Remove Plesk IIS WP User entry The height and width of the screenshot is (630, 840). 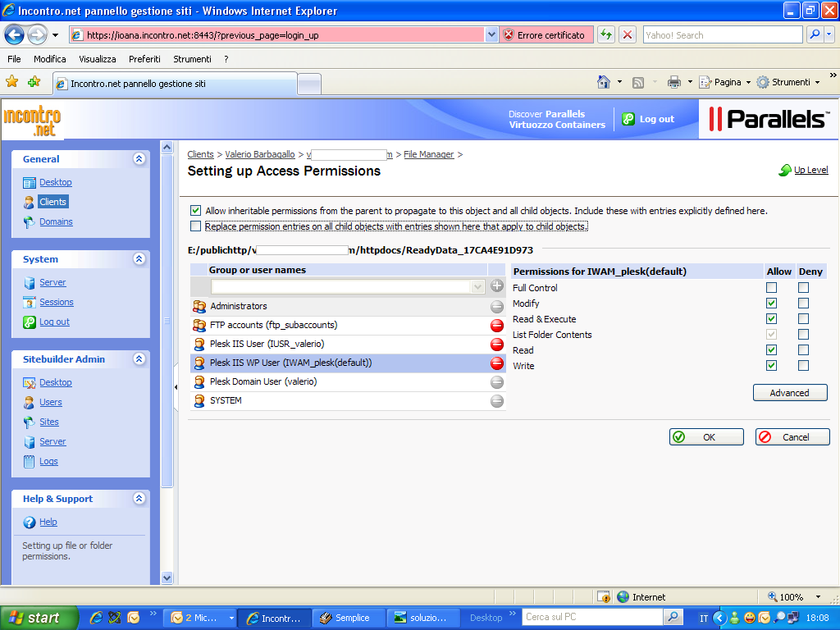(497, 363)
